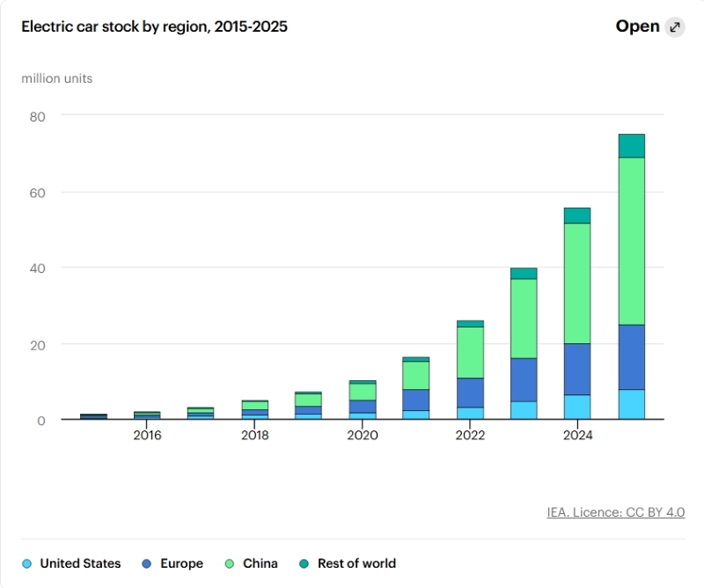Click the United States light blue legend dot
The image size is (704, 588).
(x=27, y=563)
